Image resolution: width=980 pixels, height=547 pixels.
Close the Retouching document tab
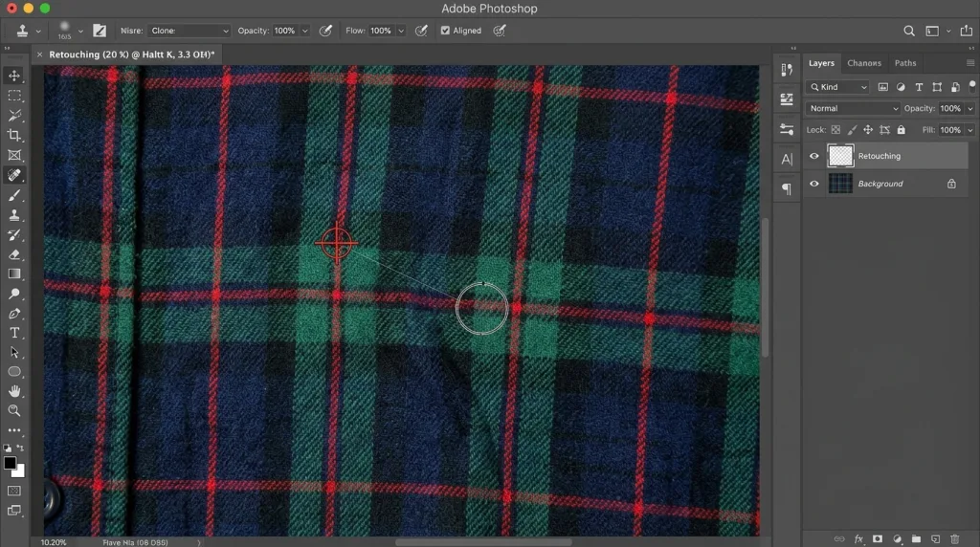[39, 55]
